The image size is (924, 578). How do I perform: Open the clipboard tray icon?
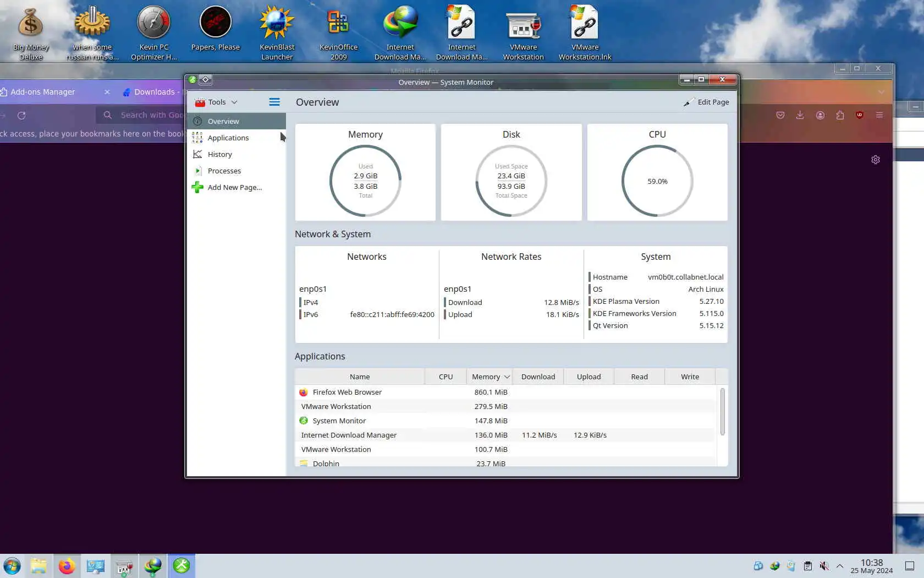[807, 566]
